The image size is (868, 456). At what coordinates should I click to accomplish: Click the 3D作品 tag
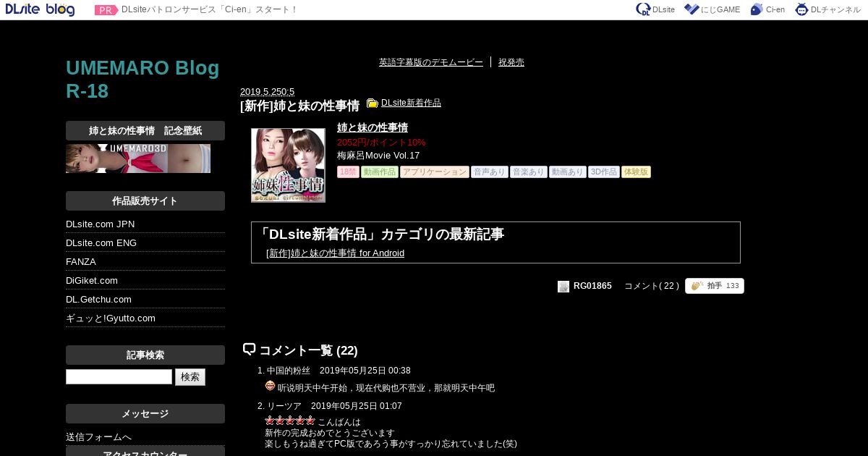tap(603, 172)
